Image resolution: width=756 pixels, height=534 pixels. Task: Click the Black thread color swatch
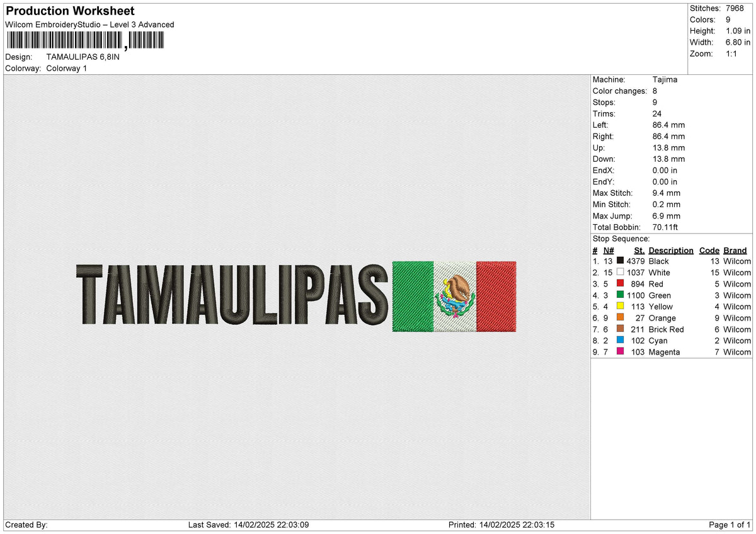[x=621, y=261]
